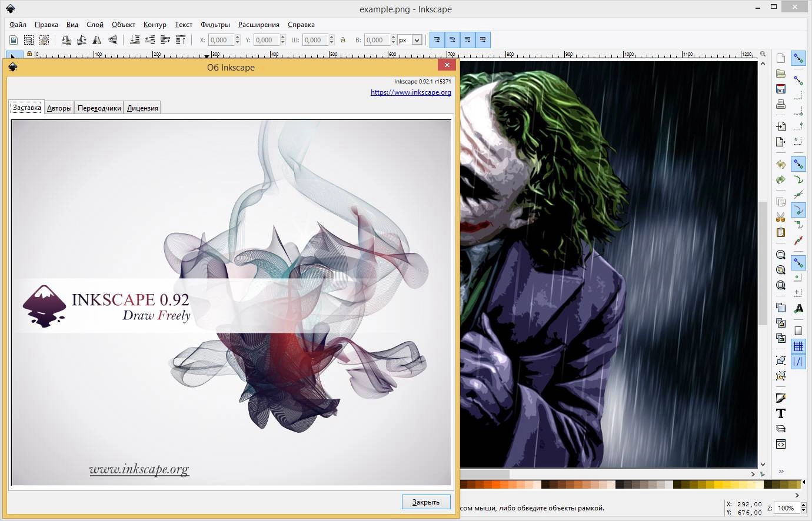Viewport: 812px width, 521px height.
Task: Click the Redo arrow icon
Action: pyautogui.click(x=781, y=179)
